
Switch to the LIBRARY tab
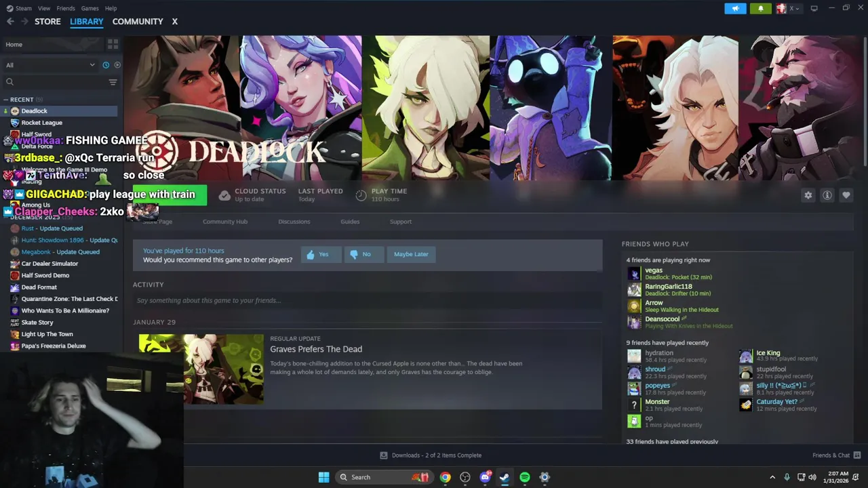click(x=87, y=22)
